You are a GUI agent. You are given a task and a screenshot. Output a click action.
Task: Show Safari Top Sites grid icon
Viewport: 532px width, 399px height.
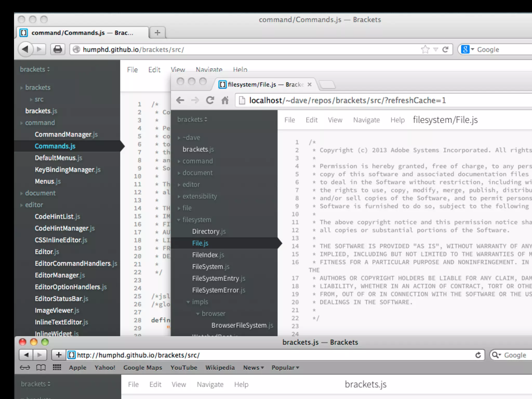(57, 367)
